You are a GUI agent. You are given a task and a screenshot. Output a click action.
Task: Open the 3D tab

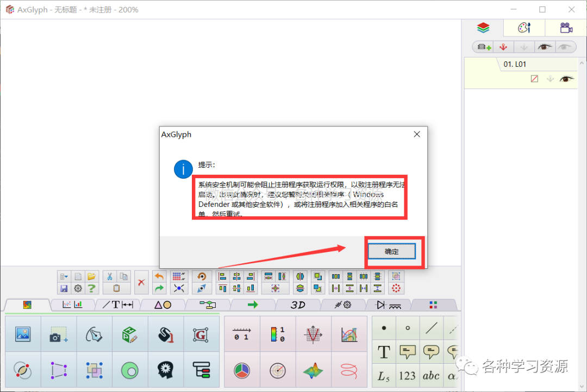298,305
